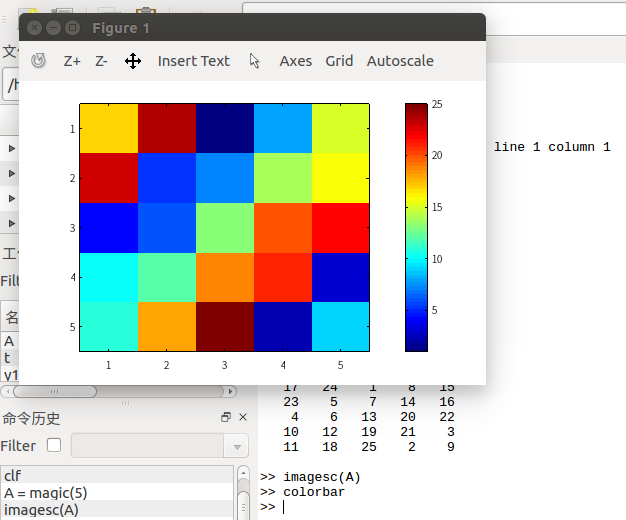Click the value 25 in matrix output

point(369,447)
